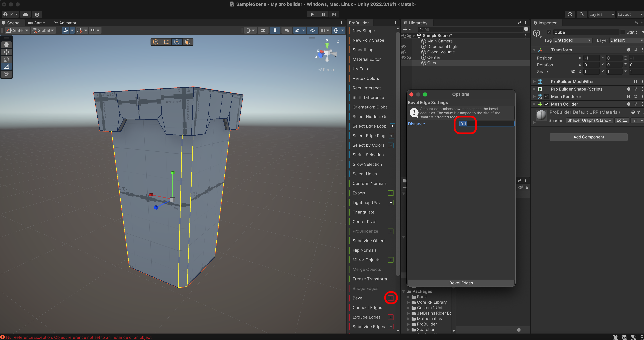This screenshot has height=340, width=644.
Task: Activate ProBuilder face selection mode
Action: click(x=188, y=42)
